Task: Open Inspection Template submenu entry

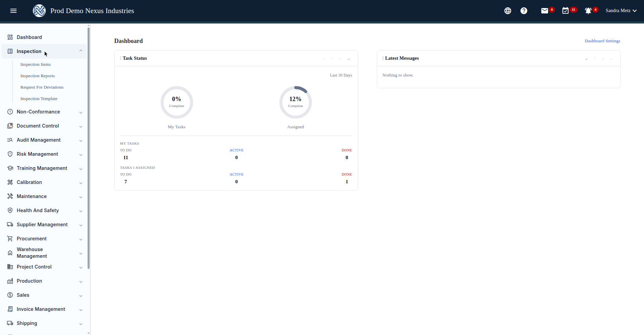Action: point(39,99)
